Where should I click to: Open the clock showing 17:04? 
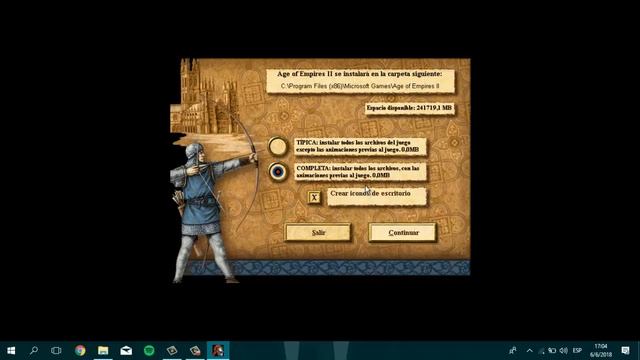[x=601, y=351]
